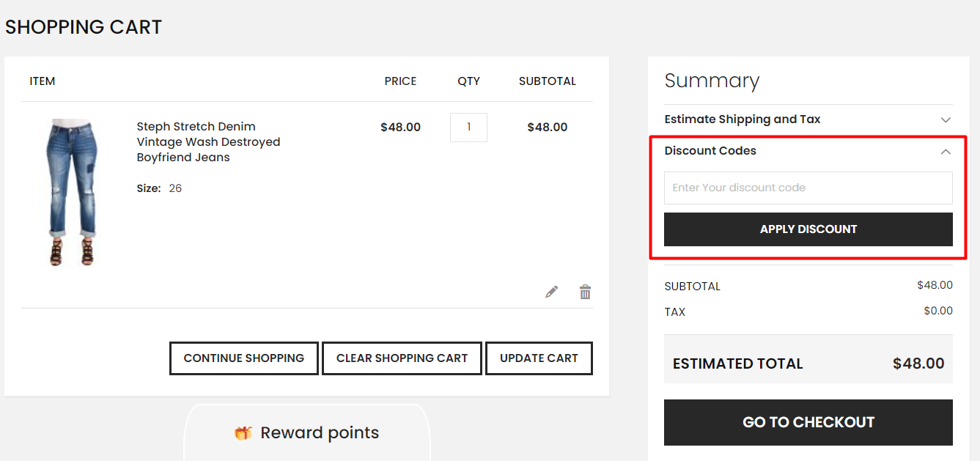The width and height of the screenshot is (980, 461).
Task: Collapse the Discount Codes section chevron
Action: click(946, 151)
